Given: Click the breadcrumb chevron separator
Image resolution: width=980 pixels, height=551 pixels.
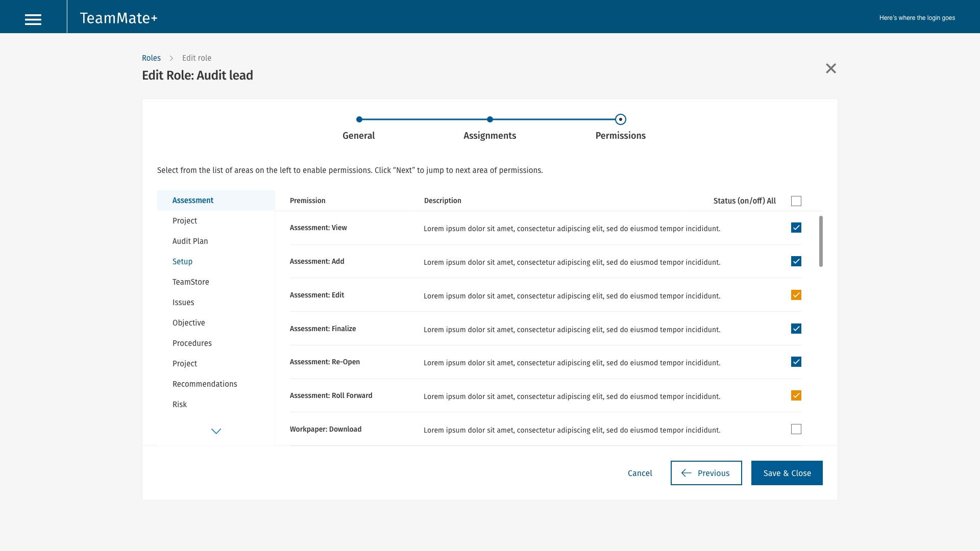Looking at the screenshot, I should (x=171, y=58).
